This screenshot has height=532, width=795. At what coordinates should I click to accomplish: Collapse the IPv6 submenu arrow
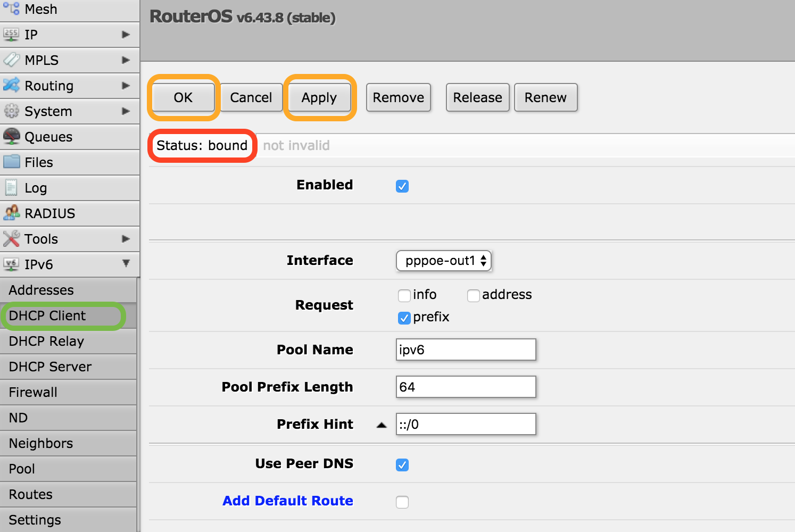126,263
